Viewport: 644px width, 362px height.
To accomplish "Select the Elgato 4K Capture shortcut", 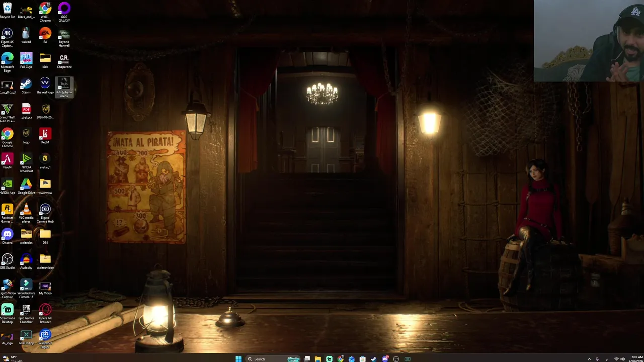I will pos(7,37).
